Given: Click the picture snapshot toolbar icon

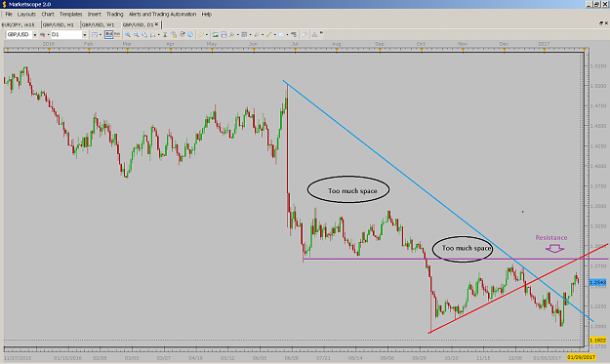Looking at the screenshot, I should (x=215, y=34).
